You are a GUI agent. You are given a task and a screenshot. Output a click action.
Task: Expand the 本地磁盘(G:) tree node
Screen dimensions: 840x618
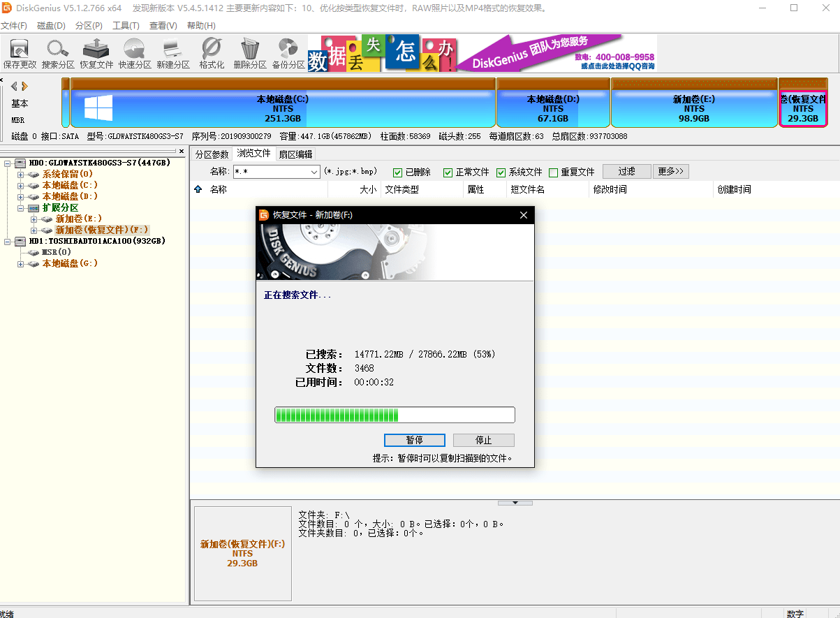pos(21,263)
